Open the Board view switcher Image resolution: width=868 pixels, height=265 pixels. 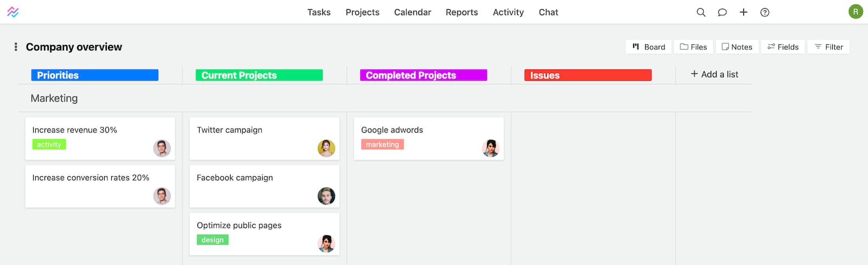649,47
